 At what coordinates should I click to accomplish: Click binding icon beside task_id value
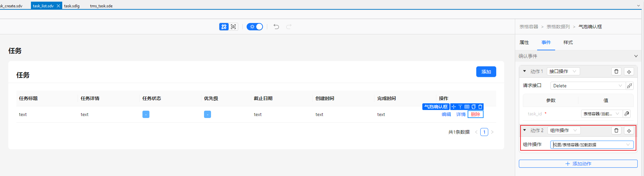click(x=627, y=114)
